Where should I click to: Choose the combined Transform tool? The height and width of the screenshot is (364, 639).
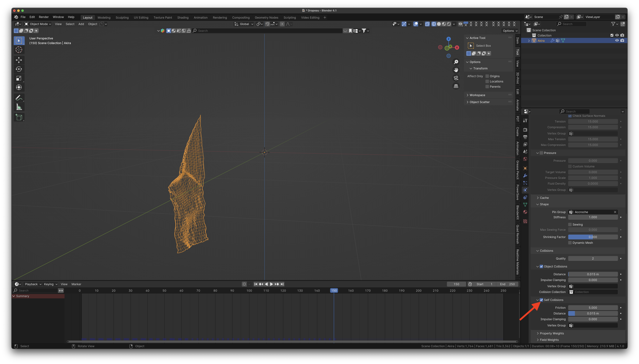coord(19,87)
